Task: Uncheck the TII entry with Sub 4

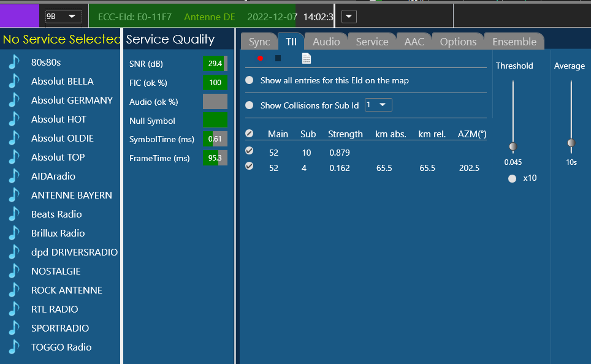Action: pyautogui.click(x=249, y=166)
